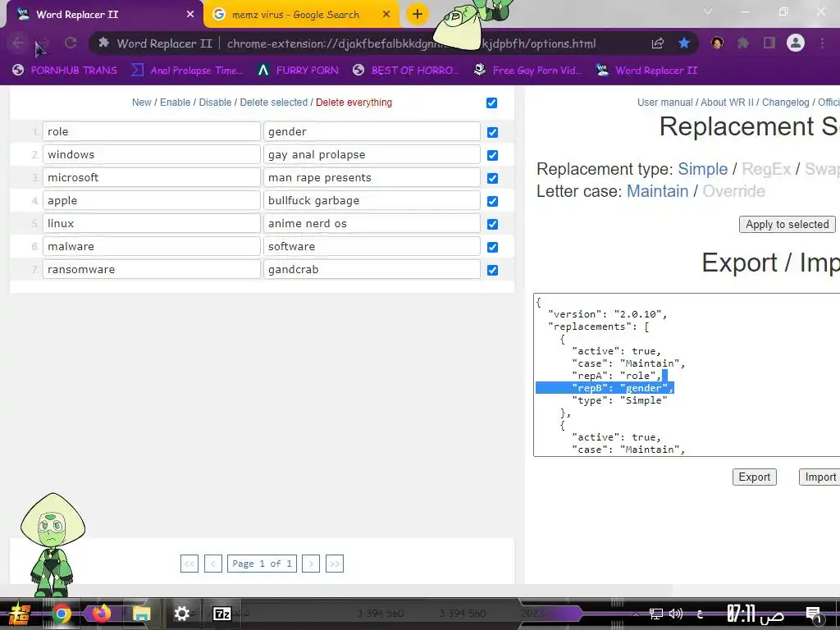
Task: Switch to the Word Replacer II tab
Action: [x=102, y=15]
